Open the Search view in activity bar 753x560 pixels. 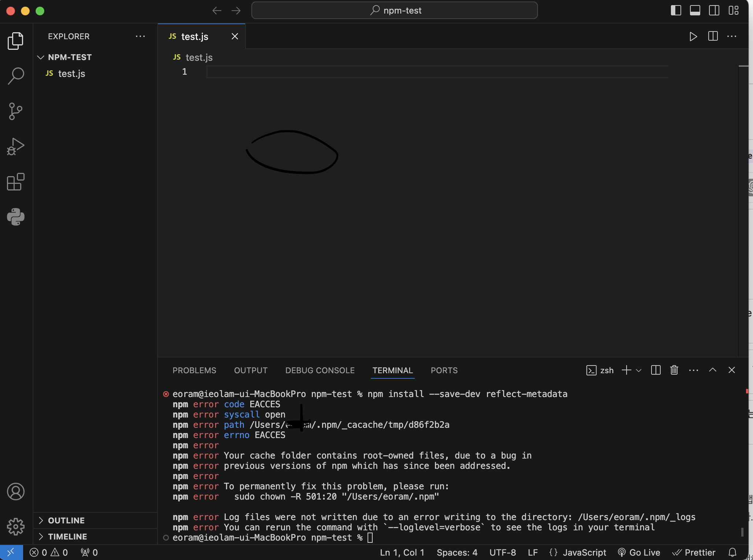pyautogui.click(x=16, y=76)
